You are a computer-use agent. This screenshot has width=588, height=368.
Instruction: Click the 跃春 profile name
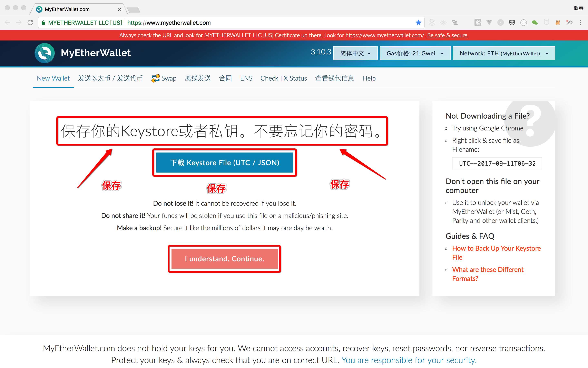coord(578,8)
